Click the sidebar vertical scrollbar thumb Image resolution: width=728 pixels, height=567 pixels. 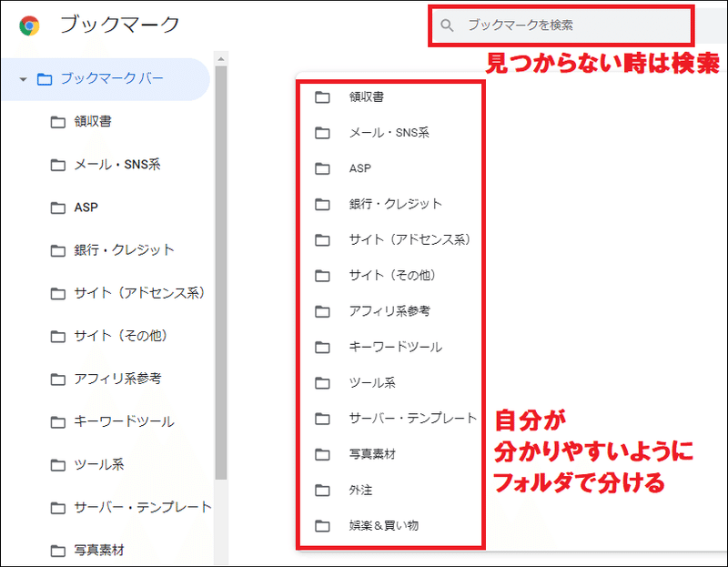coord(221,273)
